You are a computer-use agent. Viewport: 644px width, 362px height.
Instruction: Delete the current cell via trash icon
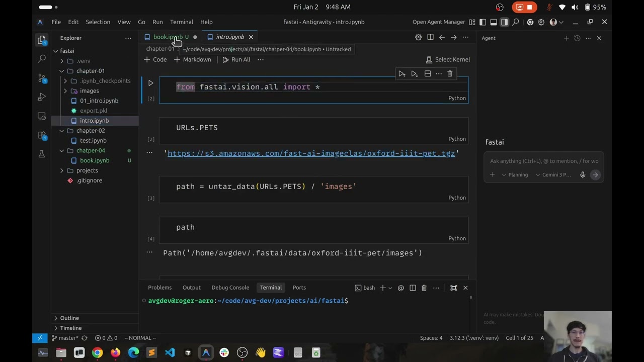click(x=450, y=74)
